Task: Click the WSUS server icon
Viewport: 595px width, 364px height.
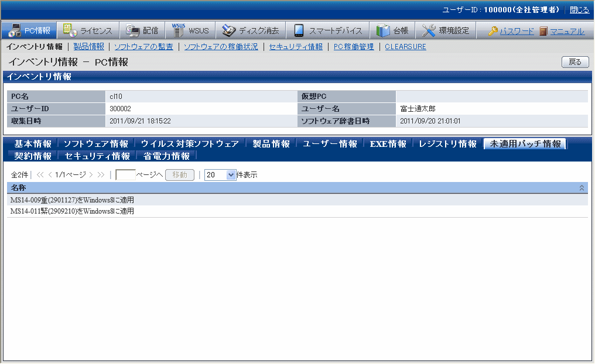Action: click(179, 30)
